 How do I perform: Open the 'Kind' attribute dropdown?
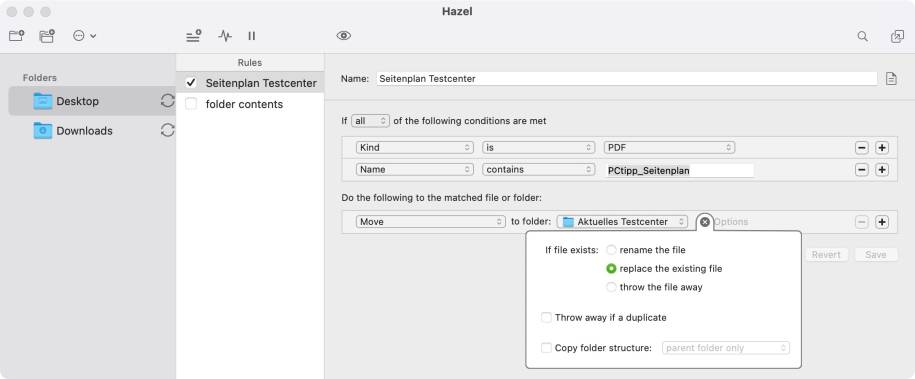(415, 148)
